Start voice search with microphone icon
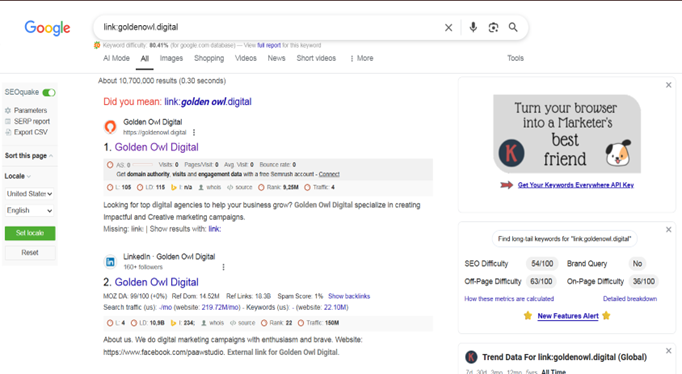 point(473,27)
